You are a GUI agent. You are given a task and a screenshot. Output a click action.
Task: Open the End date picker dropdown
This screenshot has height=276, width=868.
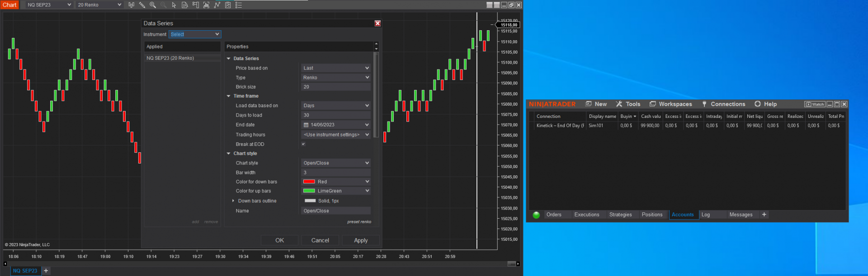coord(367,125)
